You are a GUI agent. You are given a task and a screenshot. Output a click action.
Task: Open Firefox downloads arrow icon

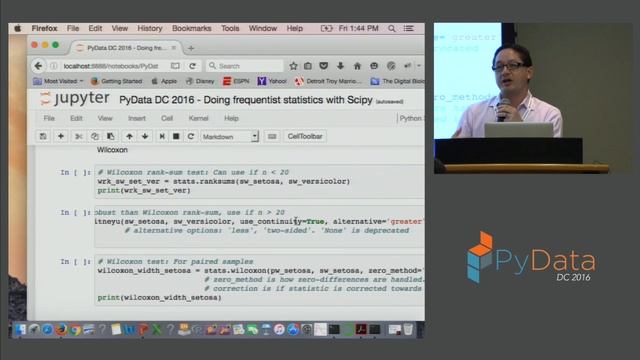click(340, 66)
